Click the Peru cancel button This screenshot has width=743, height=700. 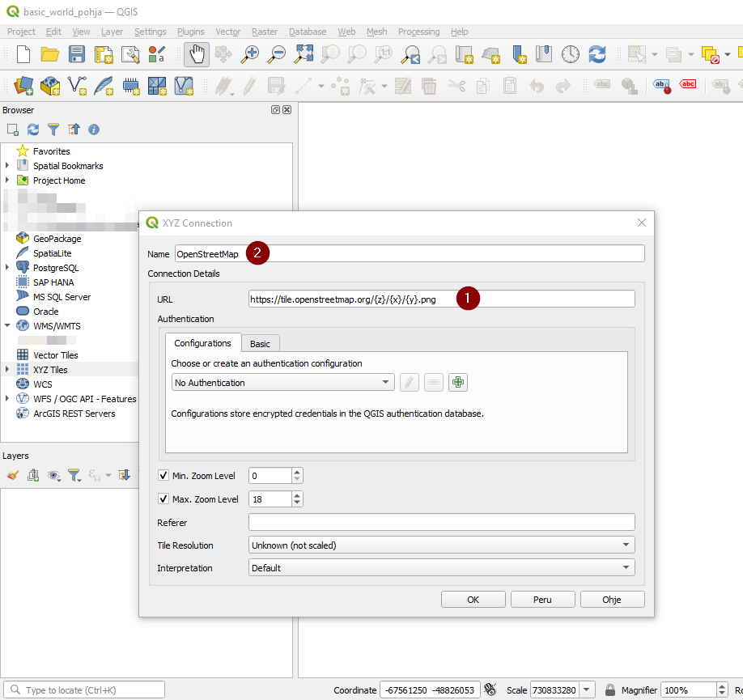[542, 600]
